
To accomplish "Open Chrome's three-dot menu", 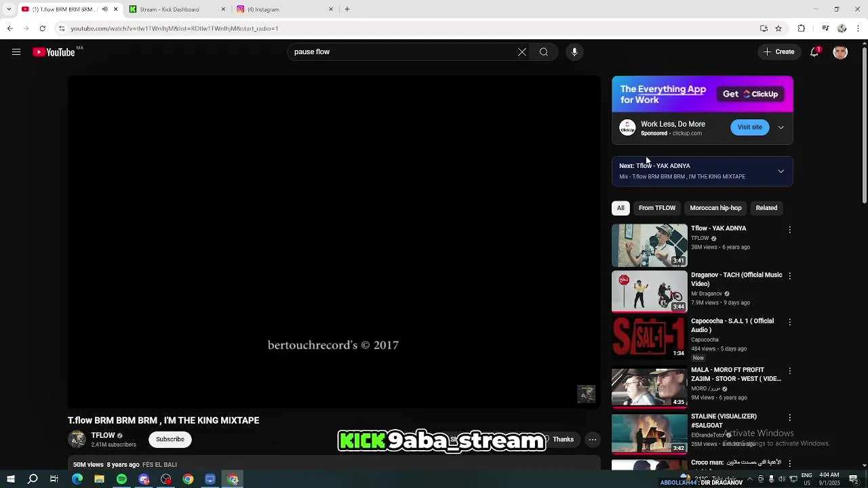I will click(858, 28).
